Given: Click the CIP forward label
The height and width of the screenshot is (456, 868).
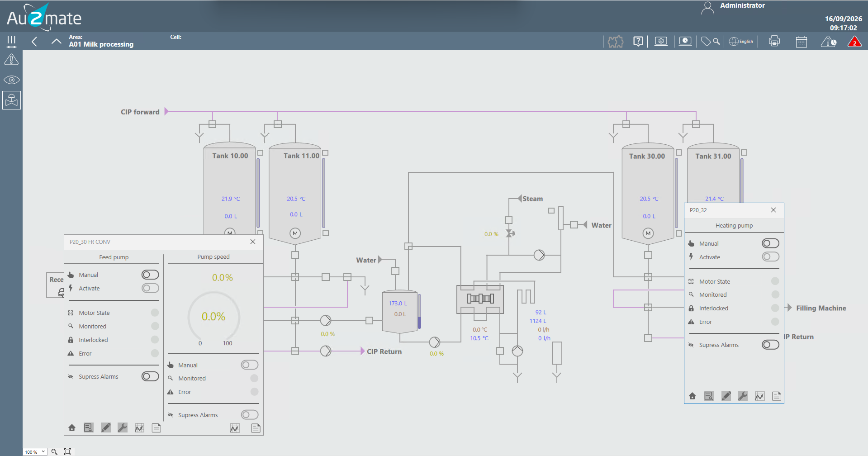Looking at the screenshot, I should (x=140, y=112).
